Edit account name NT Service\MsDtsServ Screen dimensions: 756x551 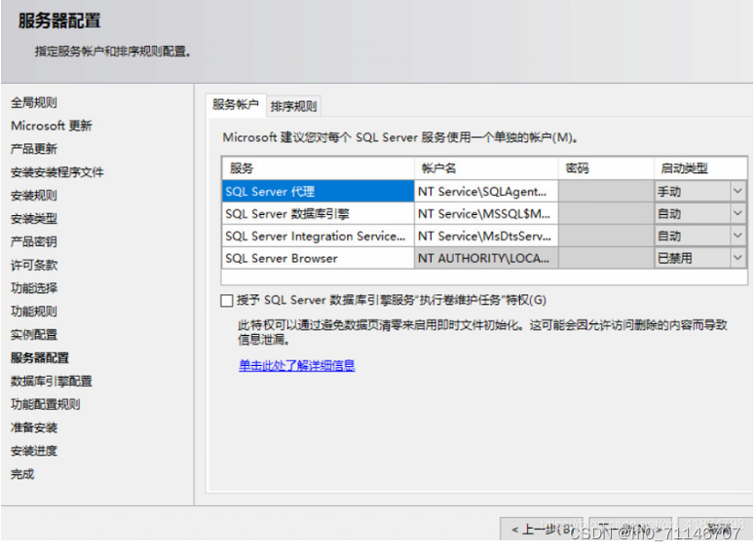pyautogui.click(x=486, y=236)
